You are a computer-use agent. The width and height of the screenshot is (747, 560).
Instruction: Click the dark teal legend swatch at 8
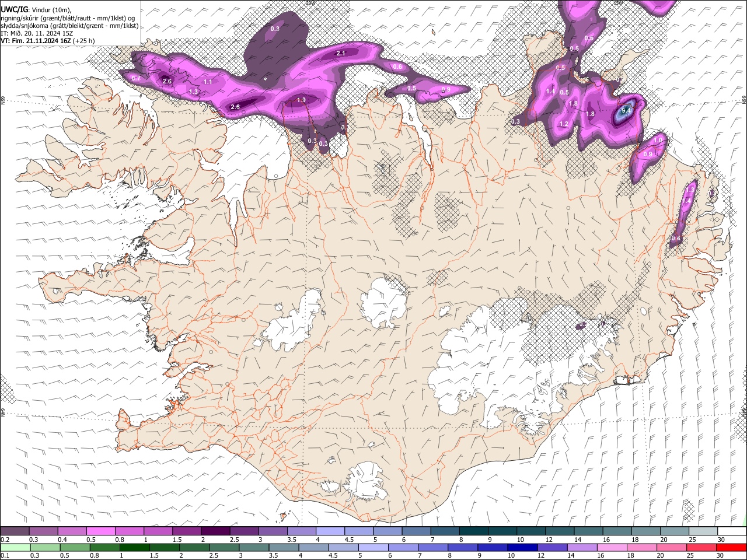tap(474, 531)
